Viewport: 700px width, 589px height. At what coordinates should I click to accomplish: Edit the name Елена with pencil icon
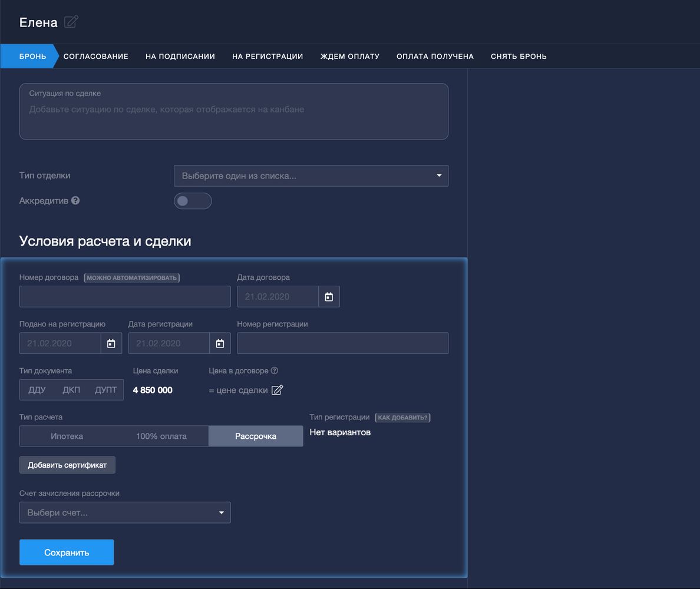[x=71, y=22]
